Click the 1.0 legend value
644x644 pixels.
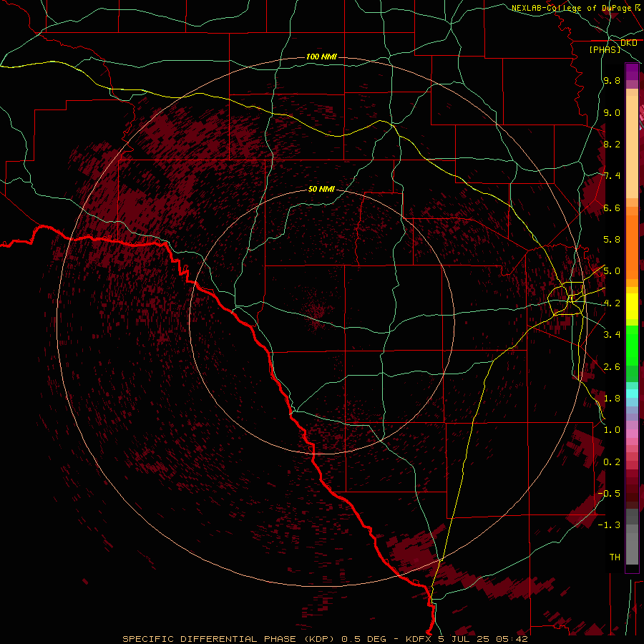(x=612, y=430)
